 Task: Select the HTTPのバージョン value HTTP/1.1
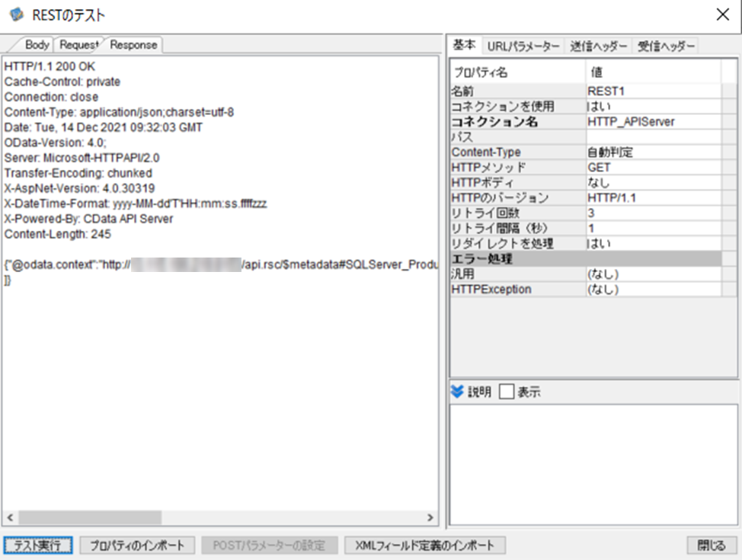coord(654,197)
